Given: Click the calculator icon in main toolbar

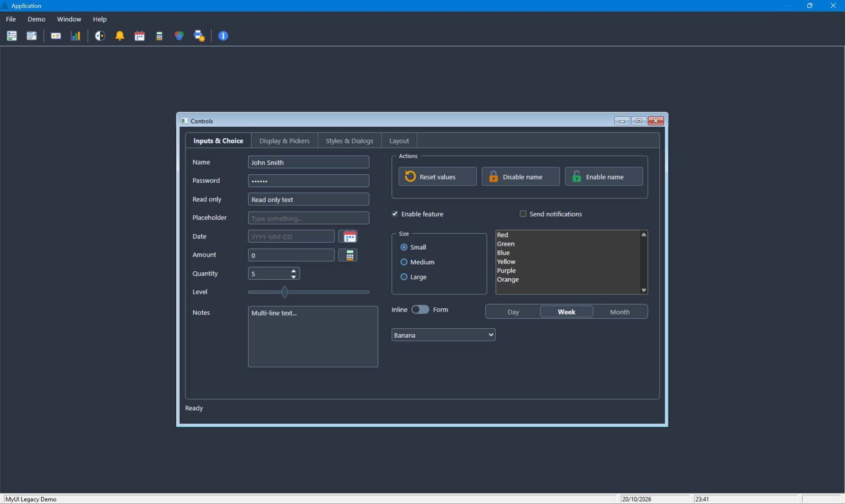Looking at the screenshot, I should 159,36.
